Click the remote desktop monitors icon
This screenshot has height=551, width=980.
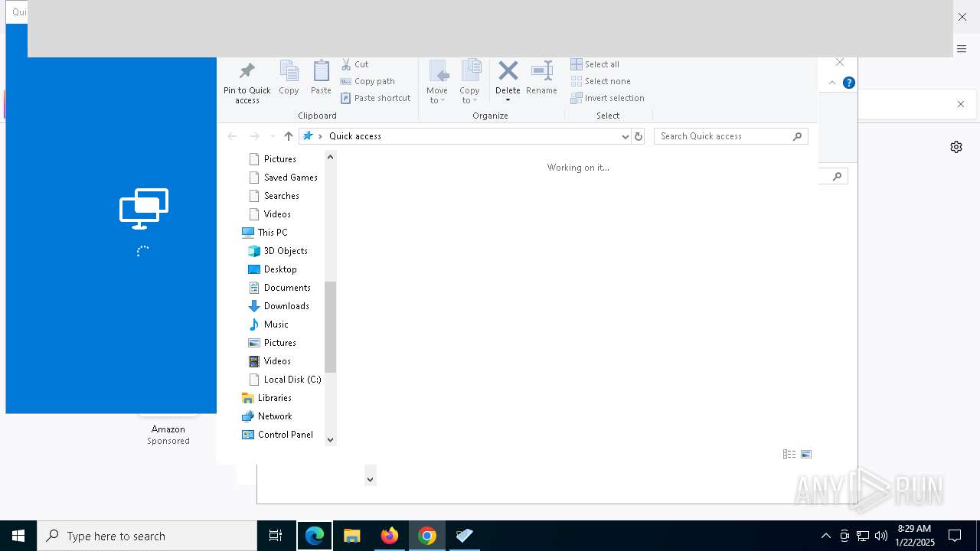coord(144,209)
